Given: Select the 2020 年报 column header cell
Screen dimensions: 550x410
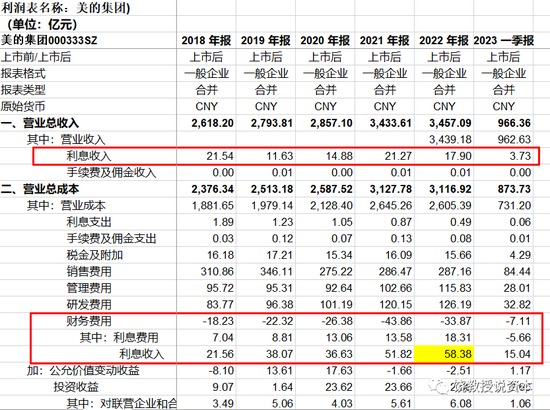Looking at the screenshot, I should click(x=325, y=41).
